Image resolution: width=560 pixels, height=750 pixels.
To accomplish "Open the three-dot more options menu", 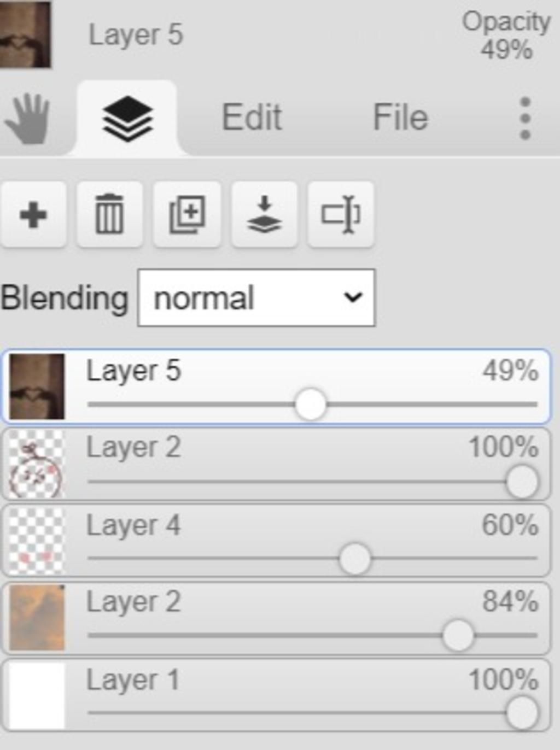I will click(525, 118).
